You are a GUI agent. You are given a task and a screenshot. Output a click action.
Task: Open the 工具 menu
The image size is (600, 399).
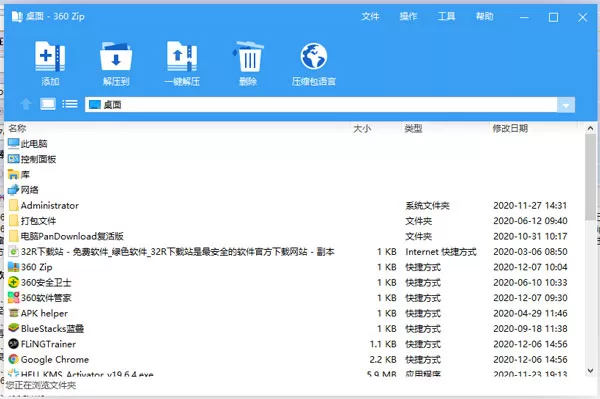[447, 16]
